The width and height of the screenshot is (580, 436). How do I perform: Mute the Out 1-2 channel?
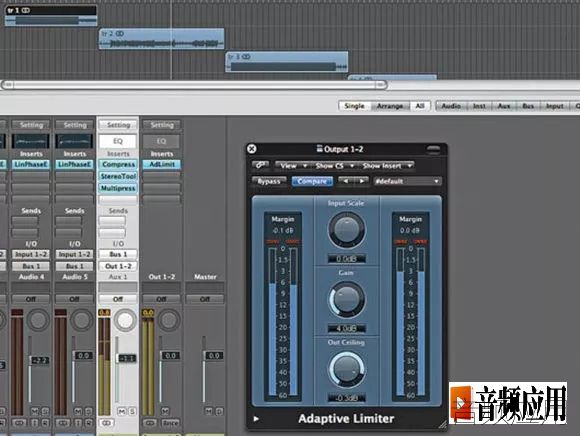[x=165, y=411]
